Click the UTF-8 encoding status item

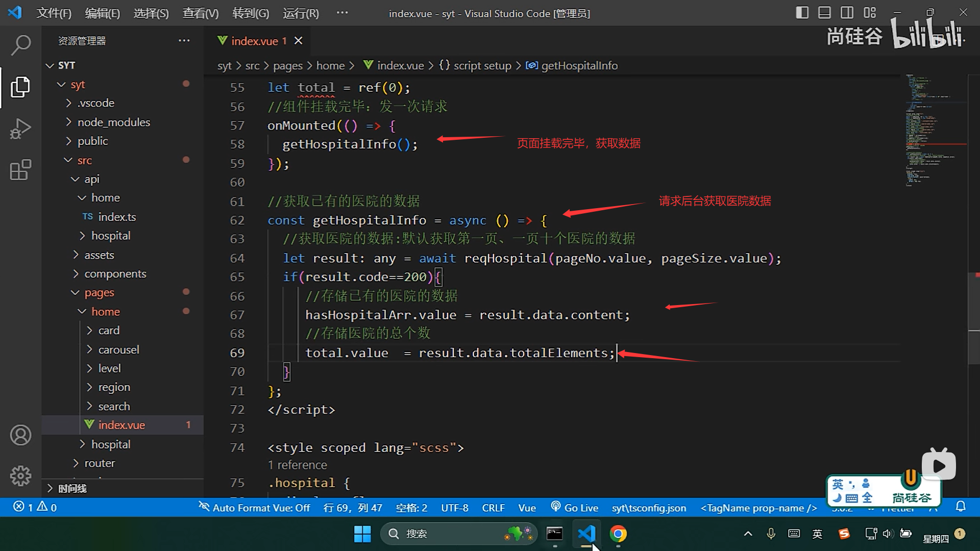(x=454, y=508)
